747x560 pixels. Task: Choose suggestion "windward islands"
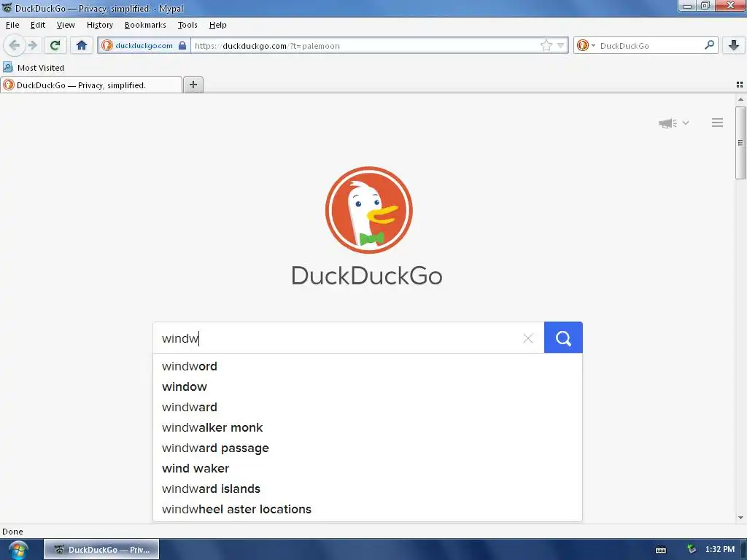[368, 489]
